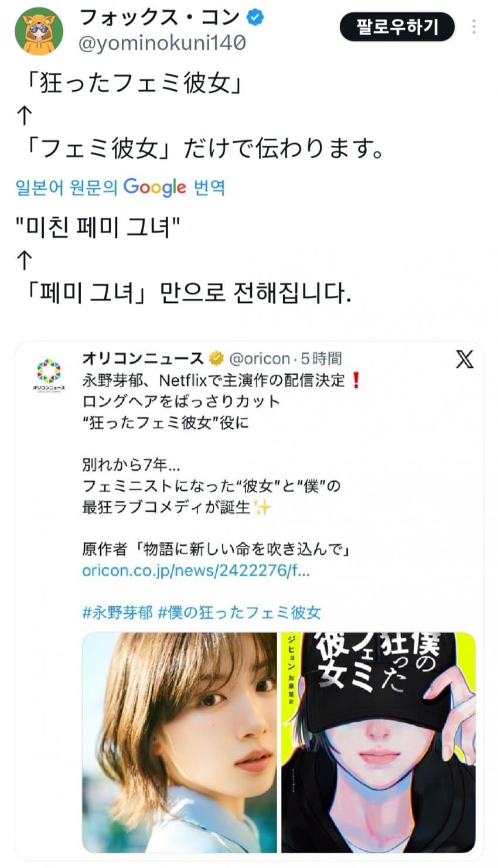Tap 일본어 원문의 translation source link

(x=66, y=187)
